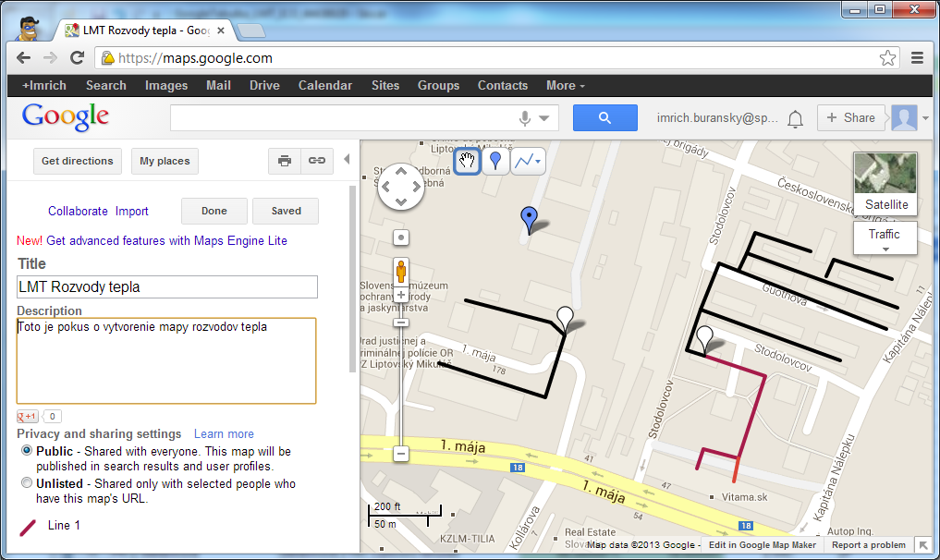
Task: Open a new browser tab
Action: click(251, 30)
